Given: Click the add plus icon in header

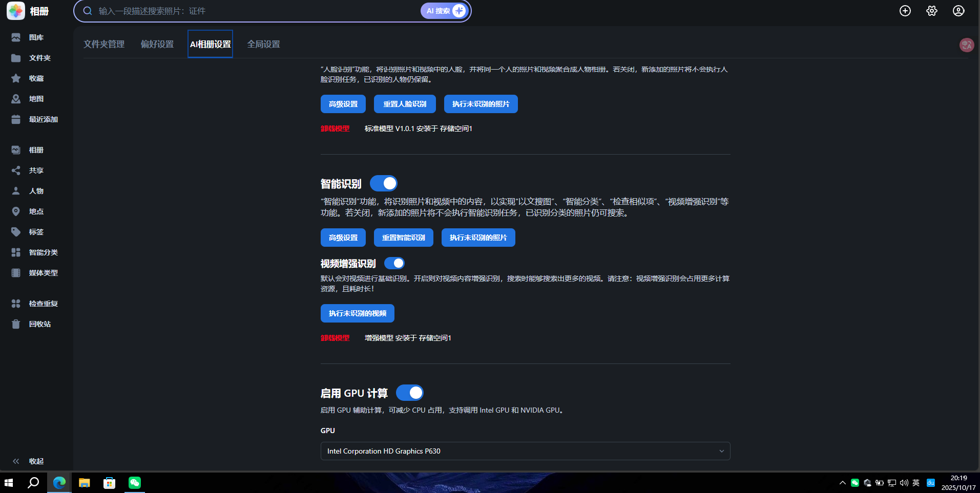Looking at the screenshot, I should click(x=905, y=11).
